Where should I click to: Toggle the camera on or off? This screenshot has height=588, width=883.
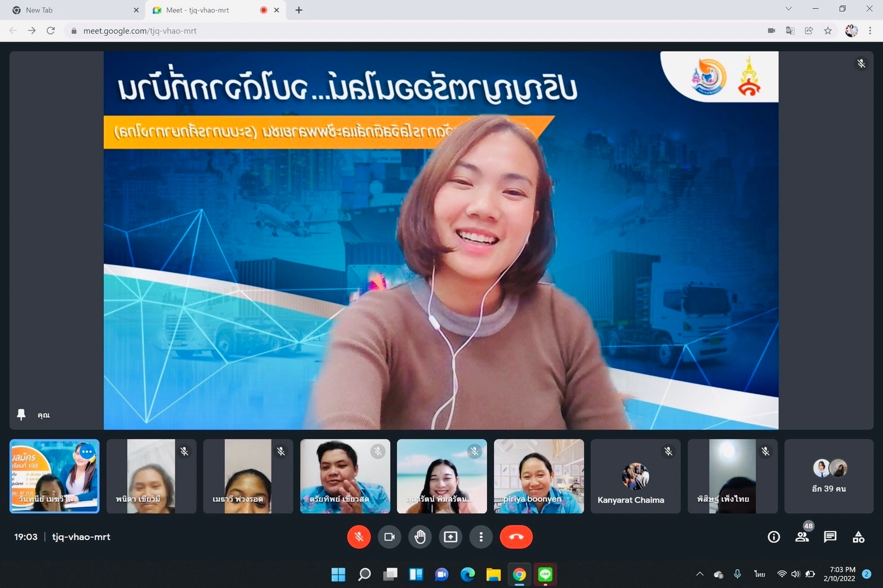click(x=389, y=537)
